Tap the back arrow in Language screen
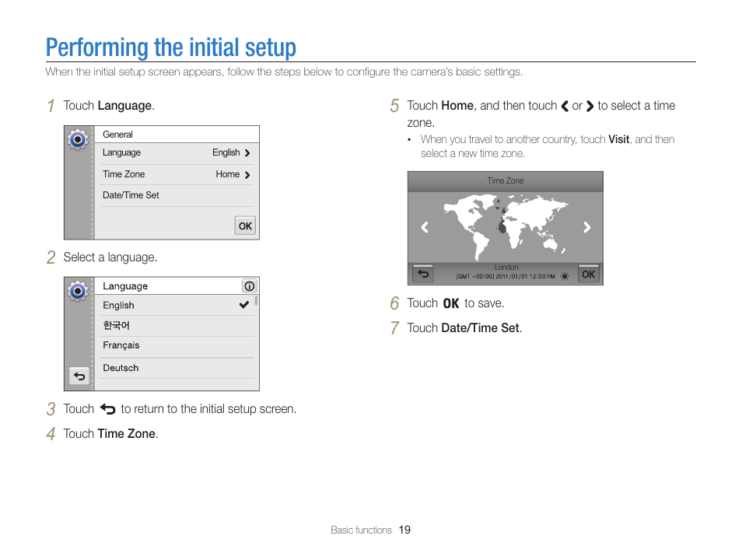Viewport: 742px width, 560px height. [x=79, y=376]
